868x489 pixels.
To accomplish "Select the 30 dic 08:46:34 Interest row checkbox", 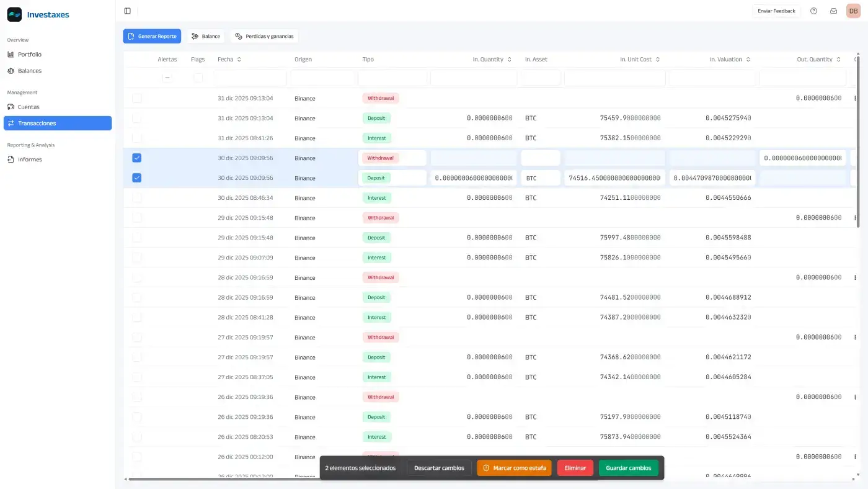I will click(x=137, y=197).
